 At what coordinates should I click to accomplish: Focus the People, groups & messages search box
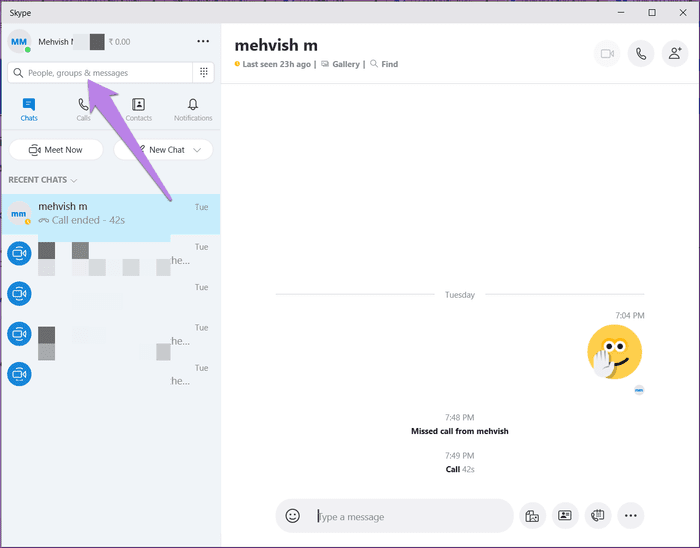[x=100, y=72]
